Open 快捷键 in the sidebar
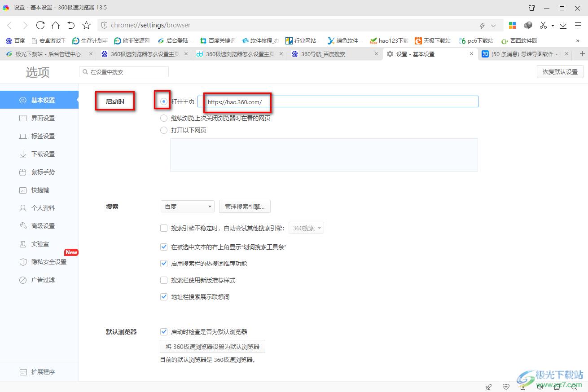The height and width of the screenshot is (392, 588). 39,190
